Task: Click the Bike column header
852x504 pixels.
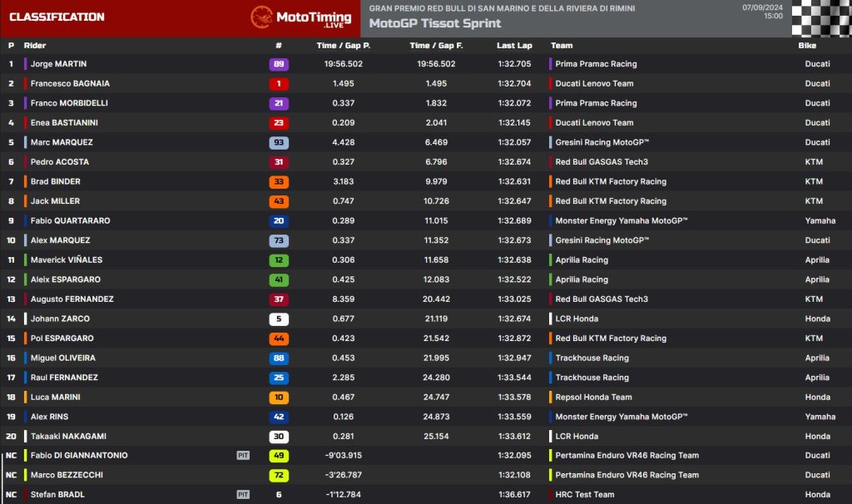Action: pos(807,46)
